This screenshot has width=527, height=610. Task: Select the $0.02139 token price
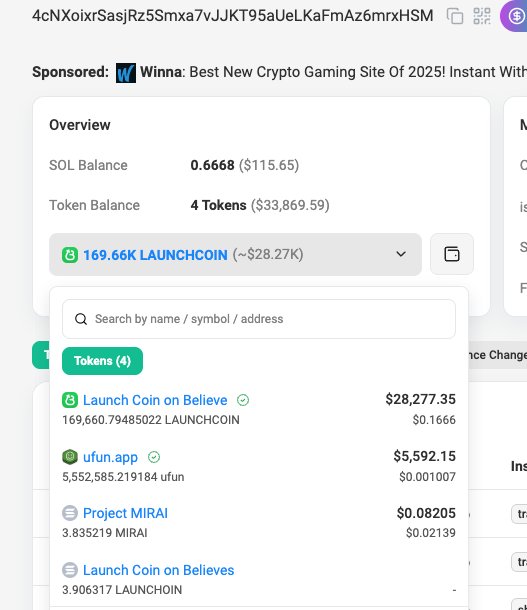pos(431,533)
